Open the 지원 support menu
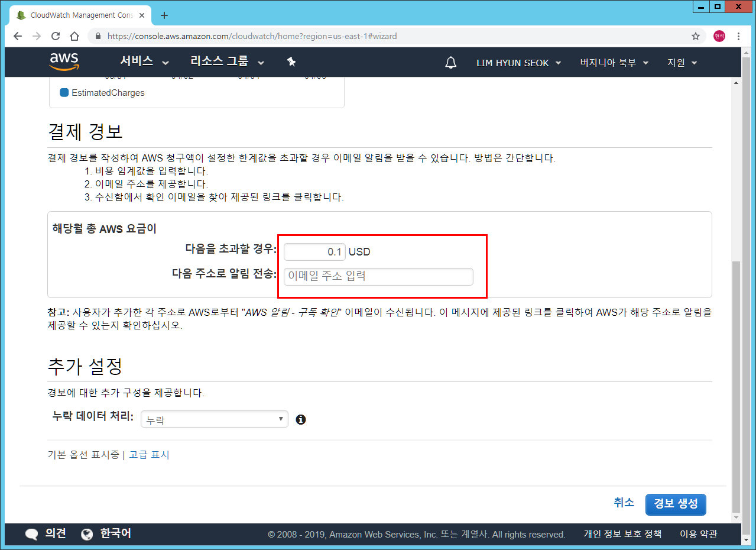 pyautogui.click(x=682, y=63)
